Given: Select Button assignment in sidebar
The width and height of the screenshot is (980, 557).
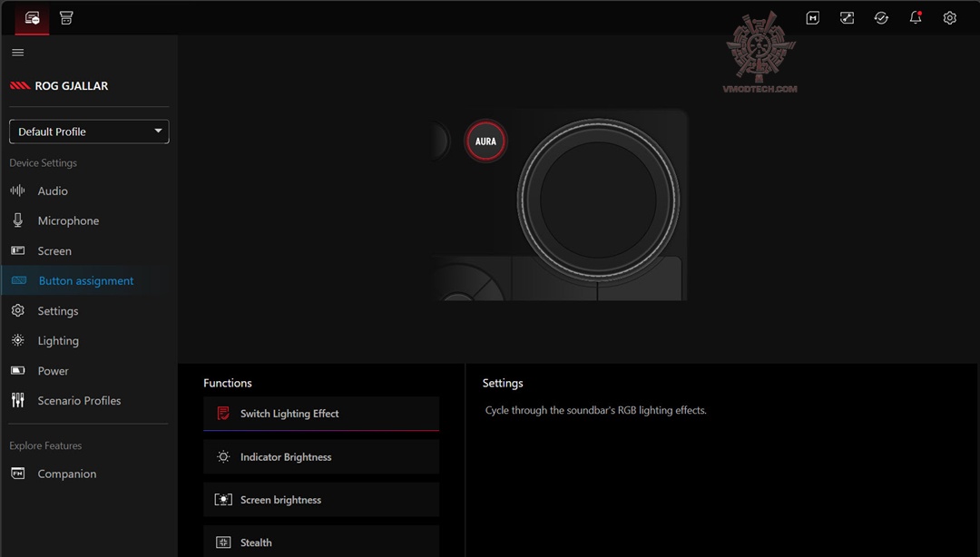Looking at the screenshot, I should [86, 281].
